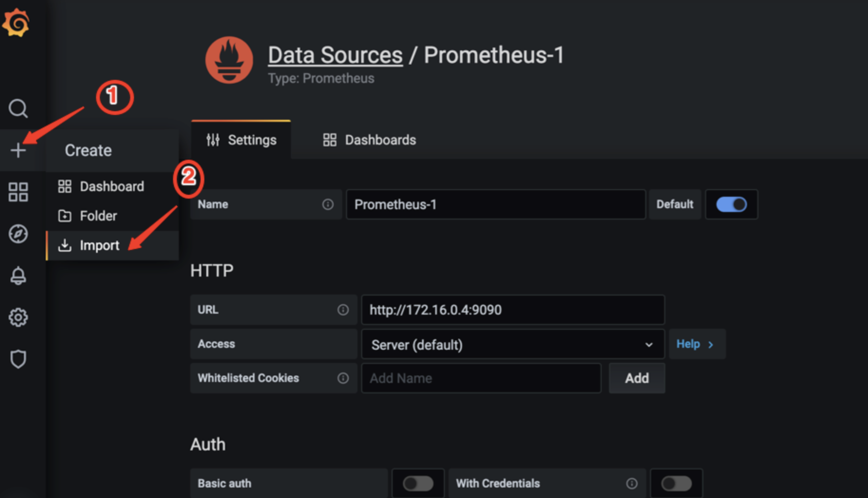Enable the With Credentials switch
868x498 pixels.
click(x=676, y=484)
